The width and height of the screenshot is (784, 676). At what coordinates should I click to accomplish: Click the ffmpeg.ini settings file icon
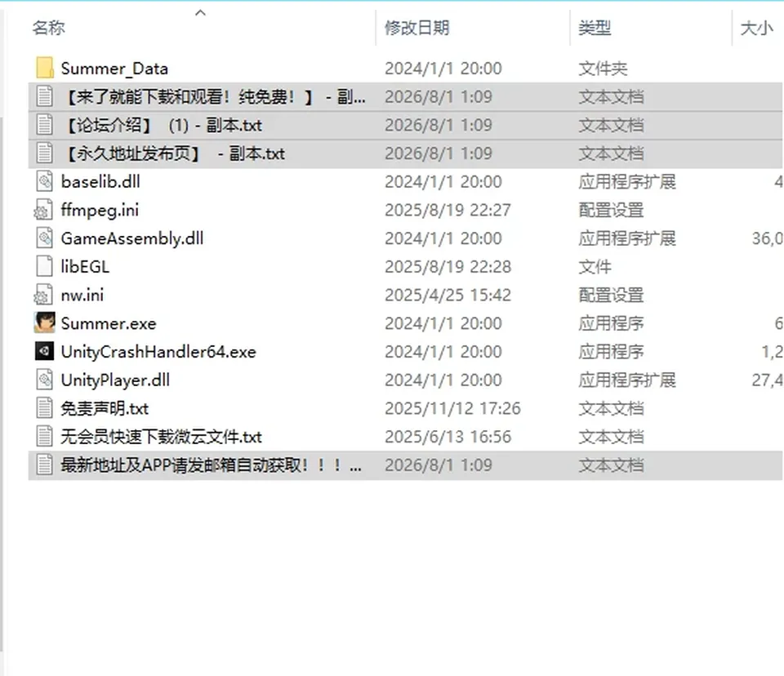[43, 210]
